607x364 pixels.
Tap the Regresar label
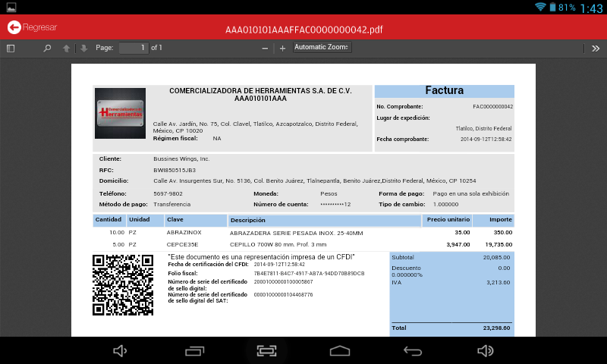(39, 27)
